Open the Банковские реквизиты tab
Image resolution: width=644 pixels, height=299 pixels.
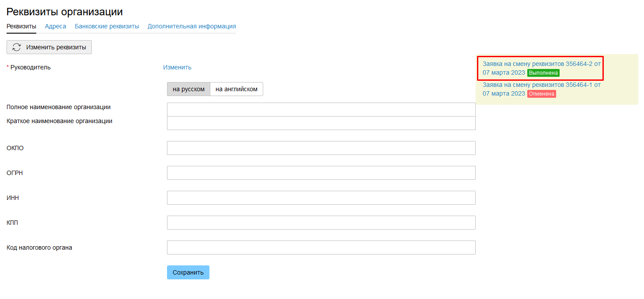click(107, 26)
